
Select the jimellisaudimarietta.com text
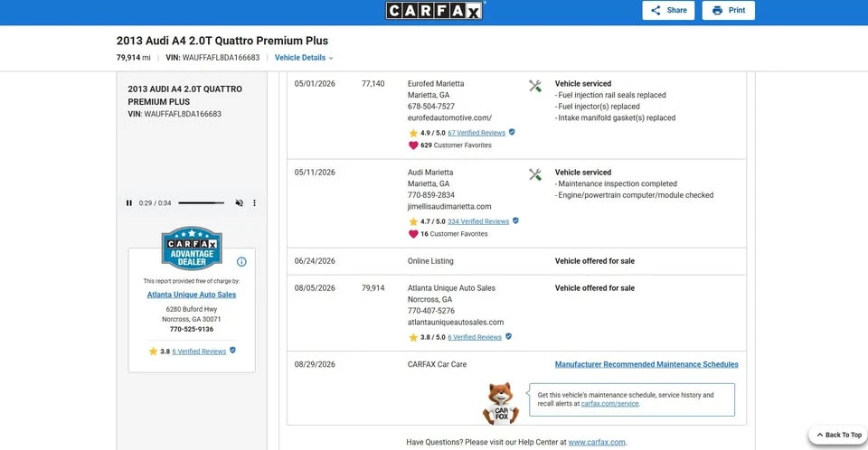[x=449, y=206]
